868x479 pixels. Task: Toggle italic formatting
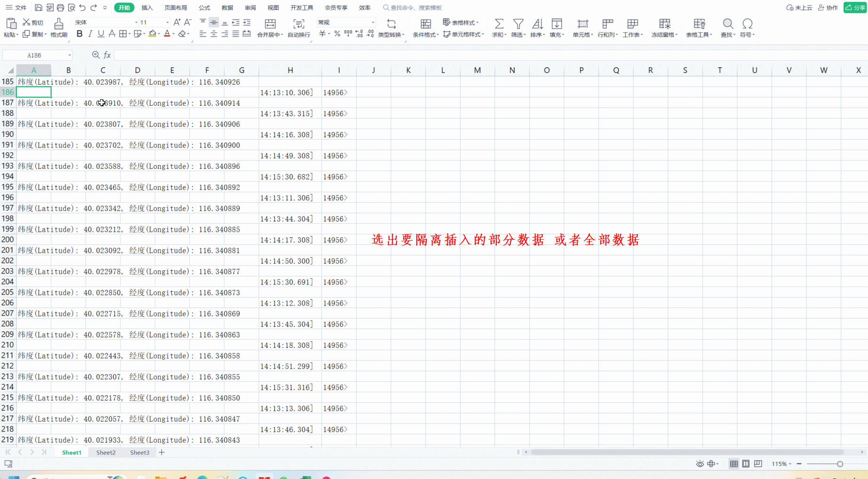(x=90, y=33)
